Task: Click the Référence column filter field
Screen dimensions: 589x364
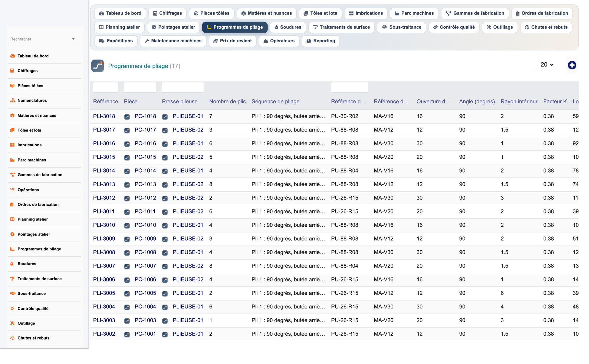Action: [x=106, y=87]
